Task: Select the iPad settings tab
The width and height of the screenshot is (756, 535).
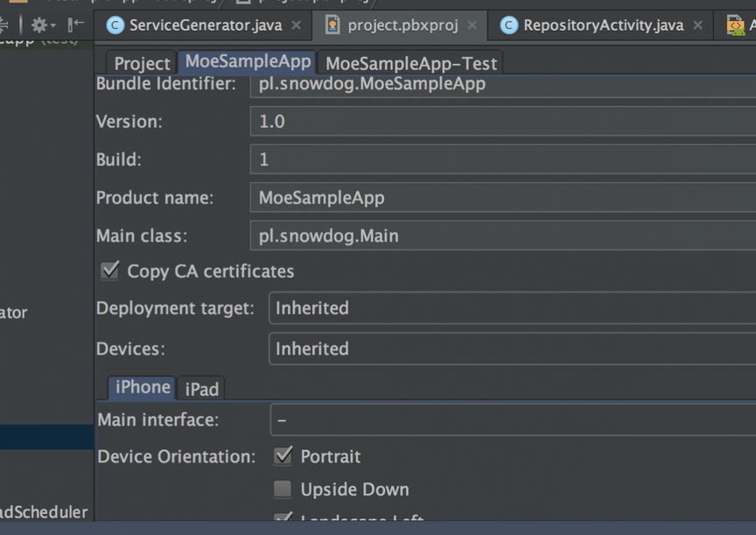Action: tap(201, 389)
